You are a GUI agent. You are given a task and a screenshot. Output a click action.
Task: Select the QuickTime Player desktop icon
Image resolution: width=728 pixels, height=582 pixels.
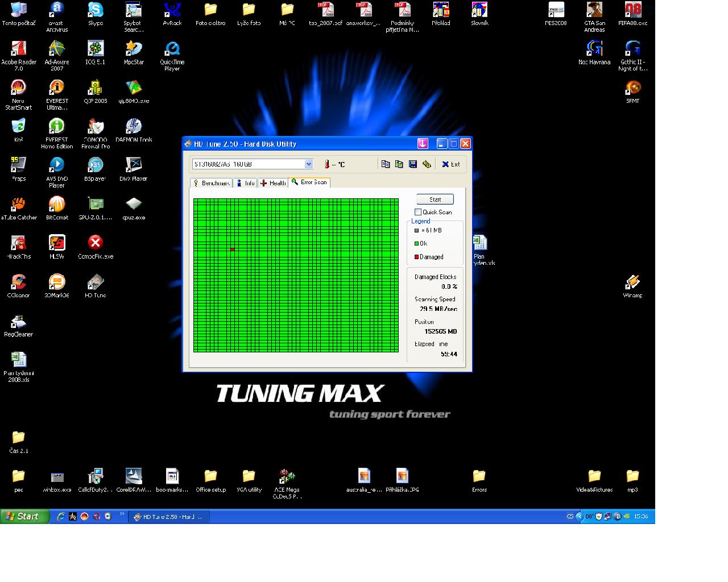[172, 56]
